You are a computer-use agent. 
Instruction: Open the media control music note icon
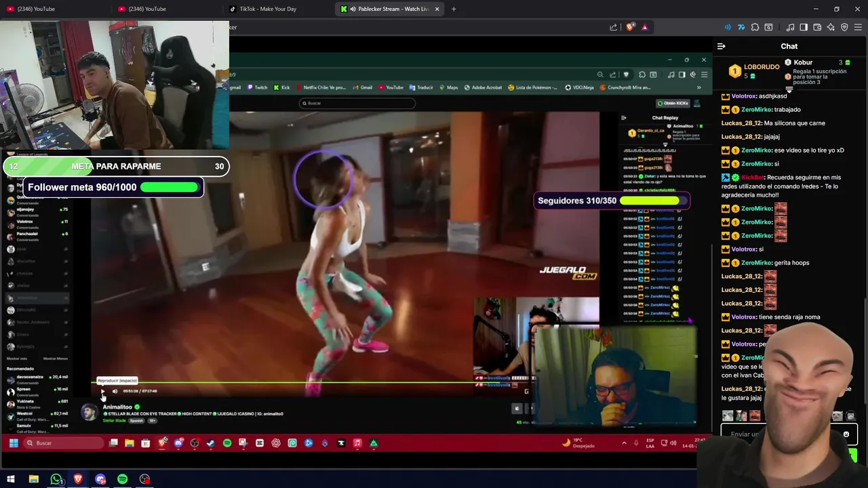point(790,27)
